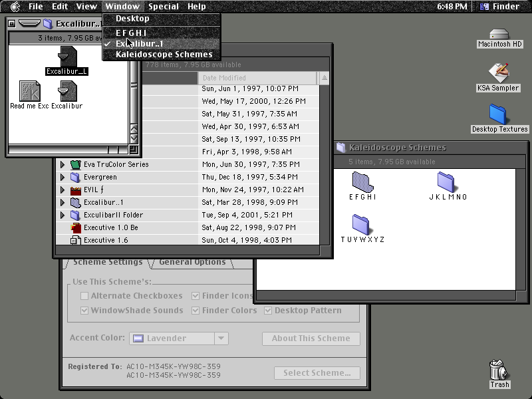This screenshot has width=532, height=399.
Task: Click the Select Scheme... button
Action: point(317,373)
